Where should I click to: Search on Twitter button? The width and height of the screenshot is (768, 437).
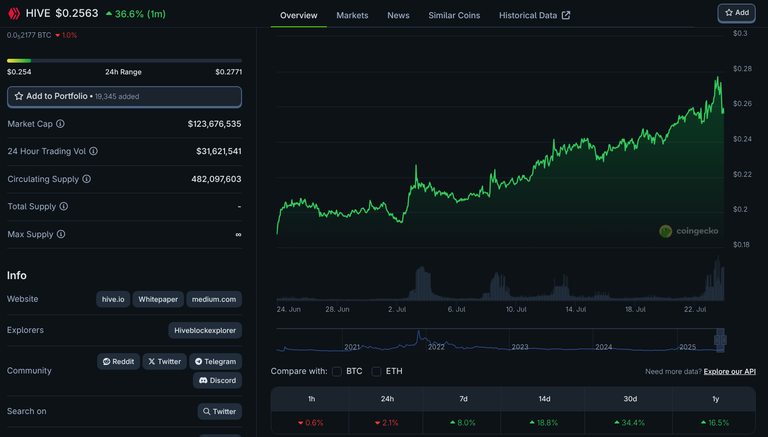click(x=219, y=412)
